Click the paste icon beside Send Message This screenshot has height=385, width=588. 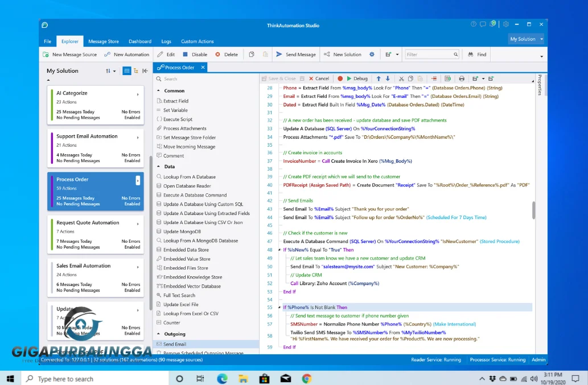[265, 54]
